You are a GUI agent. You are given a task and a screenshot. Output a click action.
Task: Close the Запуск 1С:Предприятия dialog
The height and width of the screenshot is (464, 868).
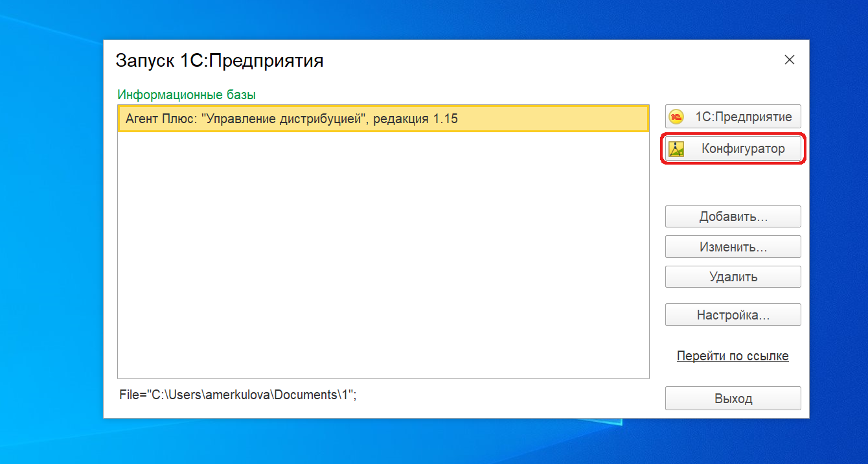pos(789,60)
